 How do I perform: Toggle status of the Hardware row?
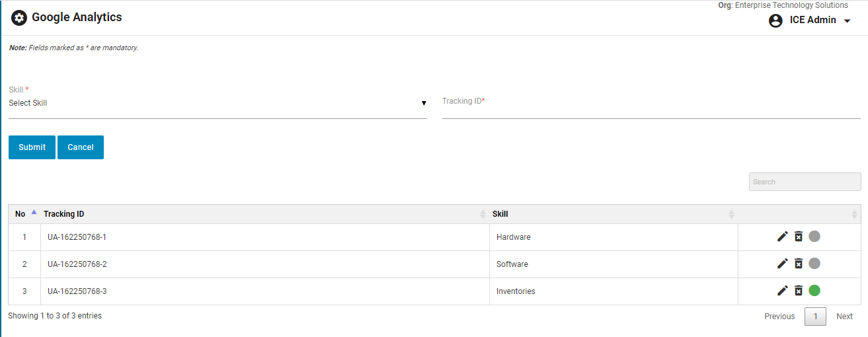click(814, 237)
